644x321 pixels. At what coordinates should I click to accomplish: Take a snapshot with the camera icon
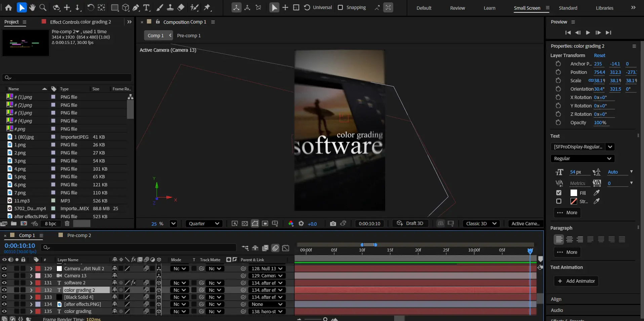(333, 224)
